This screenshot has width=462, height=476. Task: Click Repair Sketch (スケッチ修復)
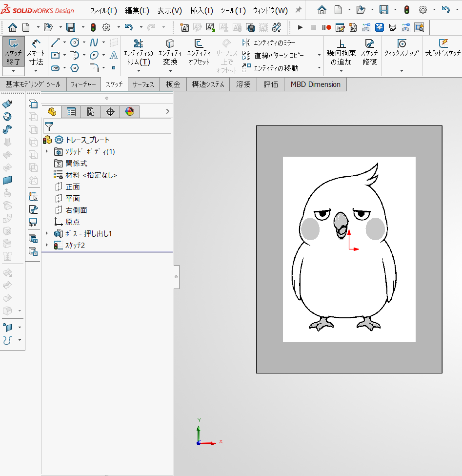point(369,52)
